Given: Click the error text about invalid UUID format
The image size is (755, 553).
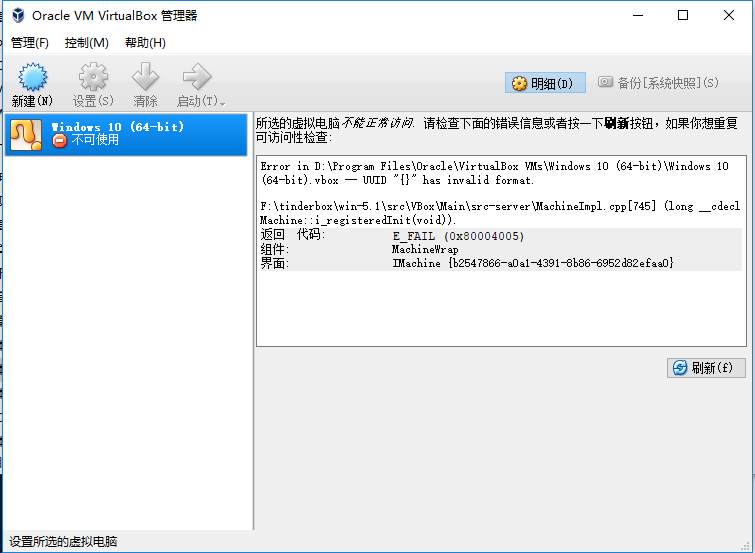Looking at the screenshot, I should [495, 173].
